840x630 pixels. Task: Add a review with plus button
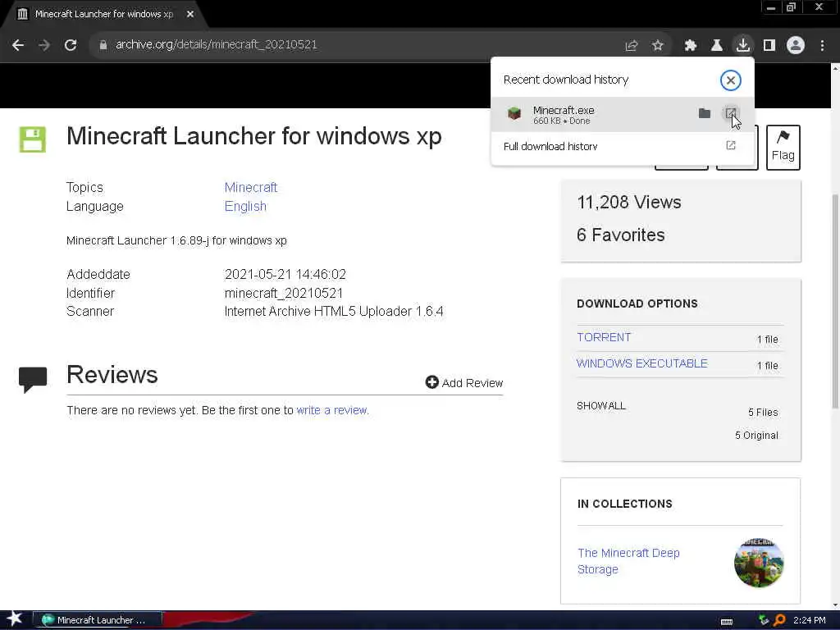click(464, 382)
